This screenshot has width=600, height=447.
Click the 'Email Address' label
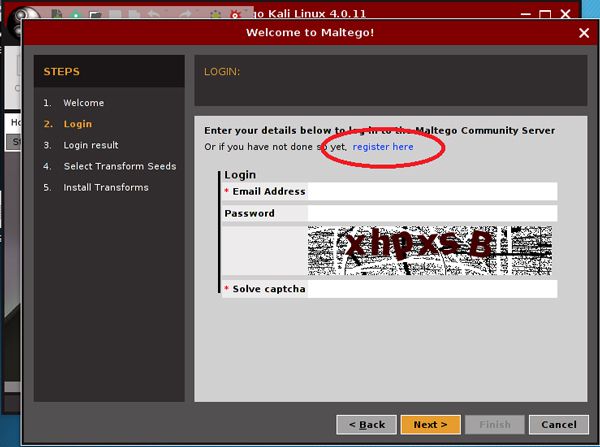click(269, 191)
